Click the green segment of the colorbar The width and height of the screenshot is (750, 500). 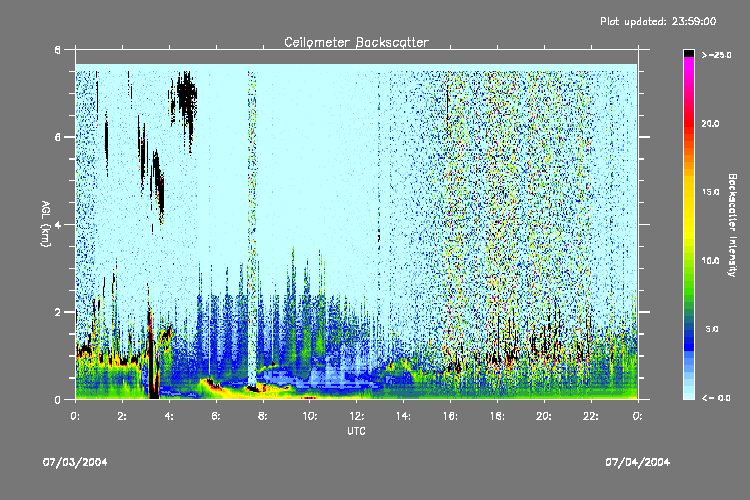689,282
